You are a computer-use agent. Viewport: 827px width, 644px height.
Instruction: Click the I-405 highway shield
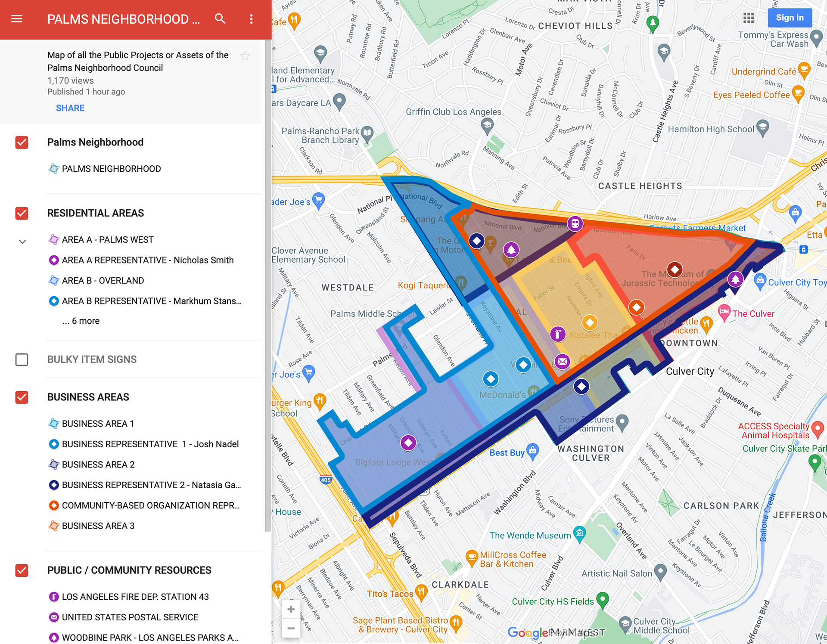click(326, 480)
